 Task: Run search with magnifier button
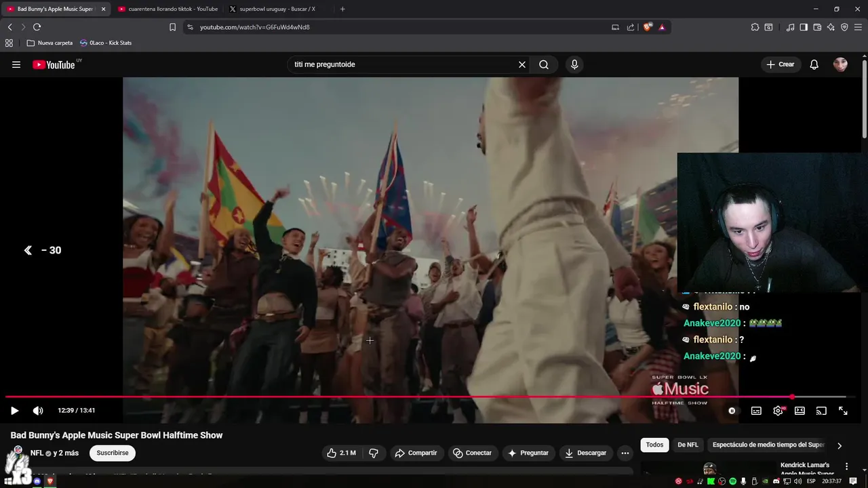pos(544,64)
